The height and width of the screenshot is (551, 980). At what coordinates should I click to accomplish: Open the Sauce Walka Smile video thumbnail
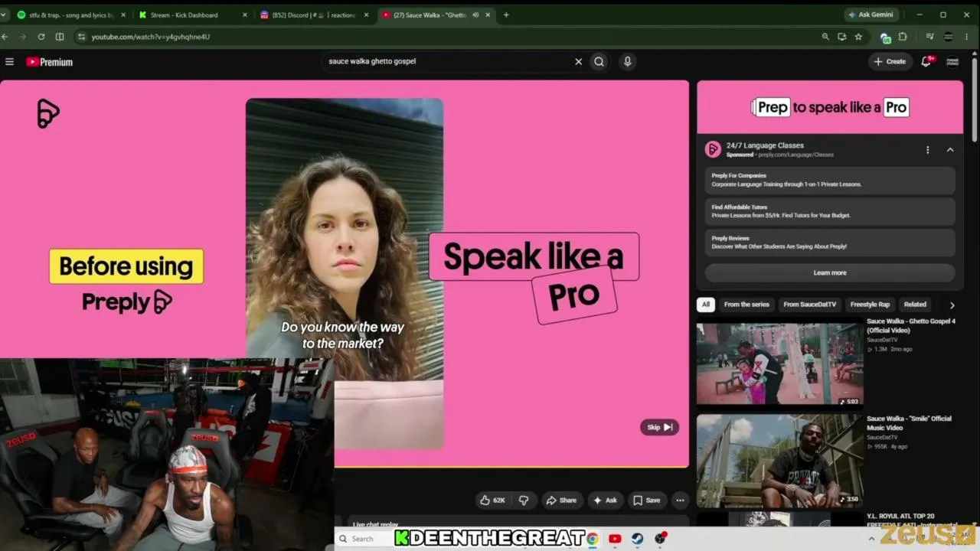779,461
